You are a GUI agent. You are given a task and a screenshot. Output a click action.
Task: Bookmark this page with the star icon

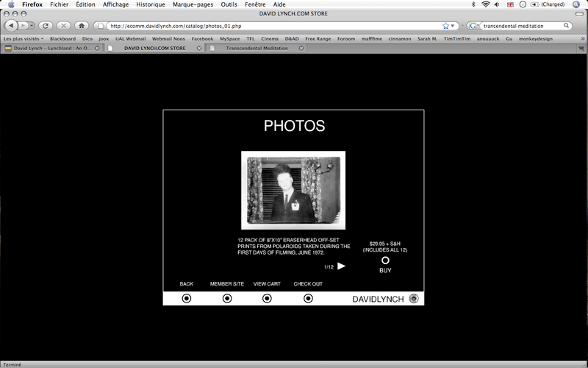point(445,26)
